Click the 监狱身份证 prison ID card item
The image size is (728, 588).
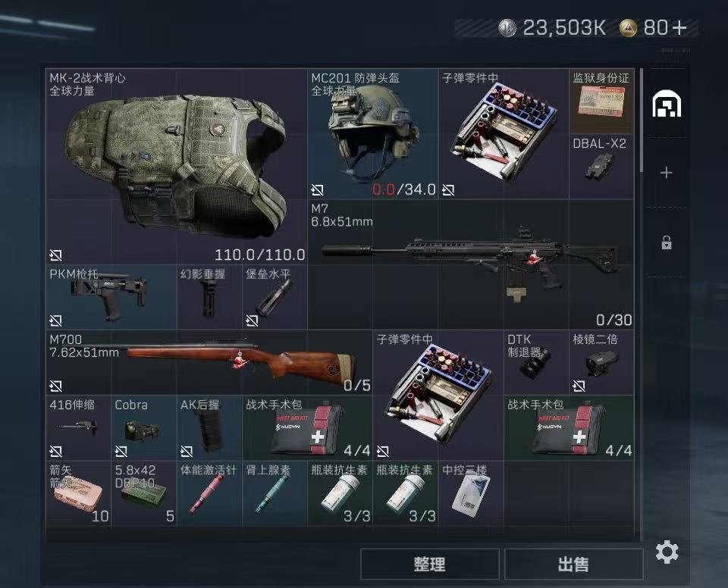(601, 102)
